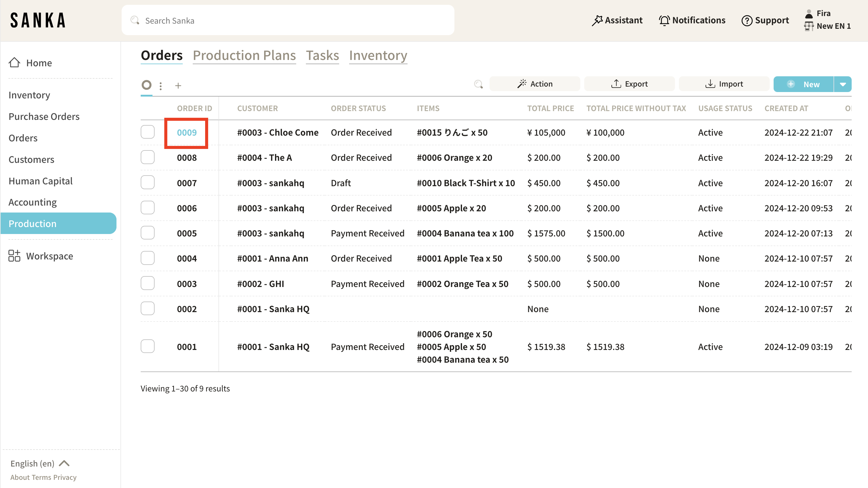Screen dimensions: 868x488
Task: Tick the checkbox for order 0005
Action: click(x=148, y=233)
